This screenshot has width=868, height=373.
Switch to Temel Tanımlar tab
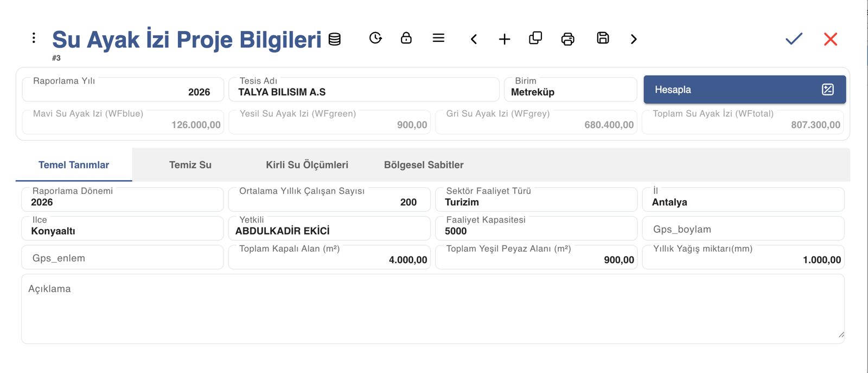pyautogui.click(x=74, y=165)
